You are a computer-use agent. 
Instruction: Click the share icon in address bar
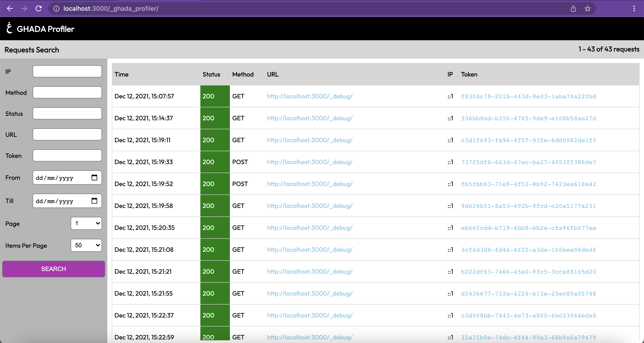coord(573,8)
